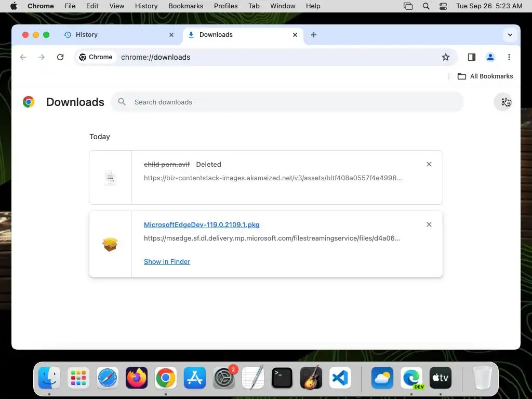Open Launchpad from the Dock
Viewport: 532px width, 399px height.
[78, 377]
